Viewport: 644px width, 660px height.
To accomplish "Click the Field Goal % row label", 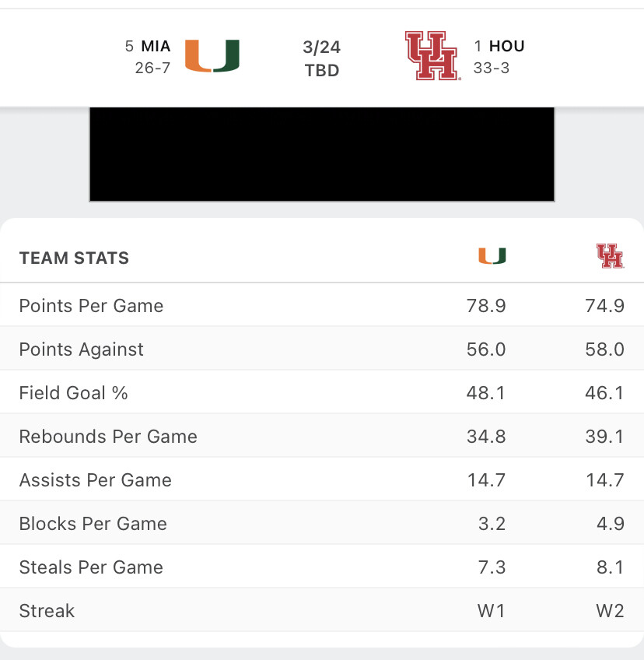I will [73, 393].
